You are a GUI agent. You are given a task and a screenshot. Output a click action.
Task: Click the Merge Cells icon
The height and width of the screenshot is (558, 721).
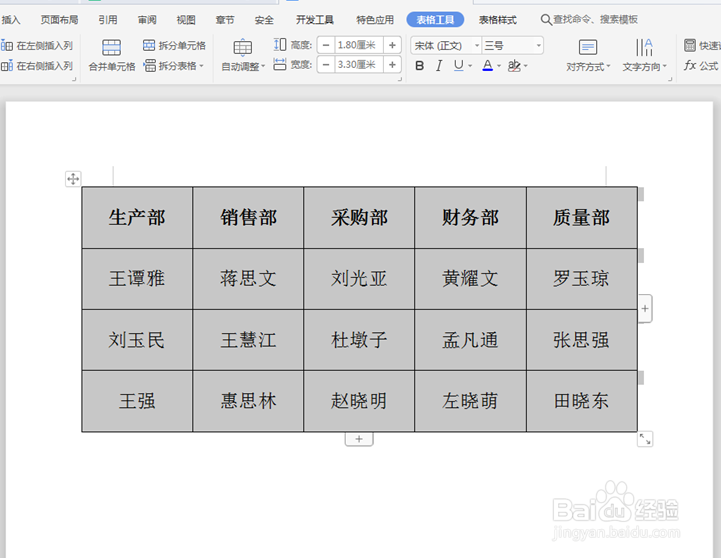pos(111,48)
